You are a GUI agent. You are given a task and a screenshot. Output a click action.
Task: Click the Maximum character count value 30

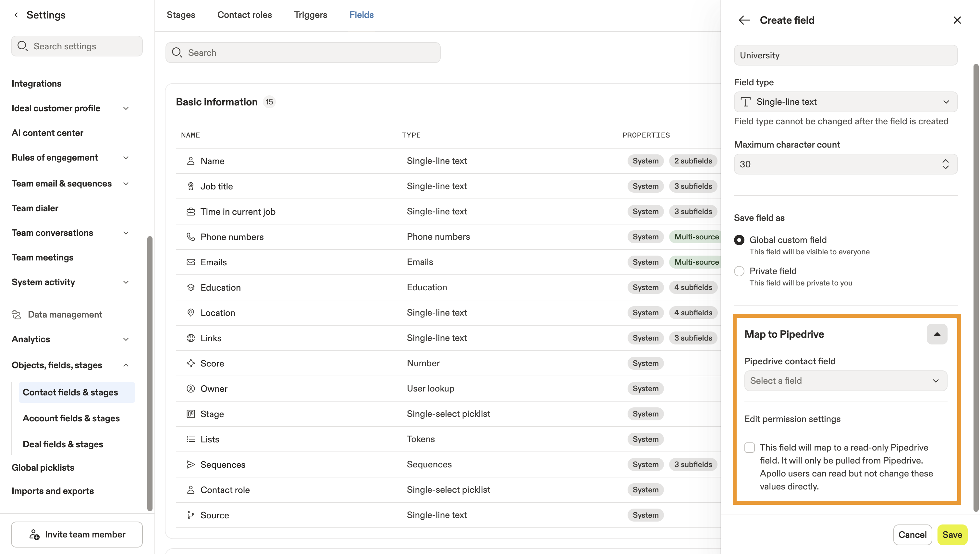click(x=745, y=164)
